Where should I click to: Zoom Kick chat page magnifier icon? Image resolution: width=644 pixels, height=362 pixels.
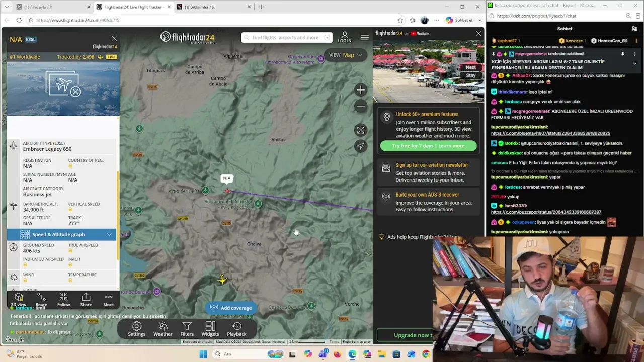628,16
